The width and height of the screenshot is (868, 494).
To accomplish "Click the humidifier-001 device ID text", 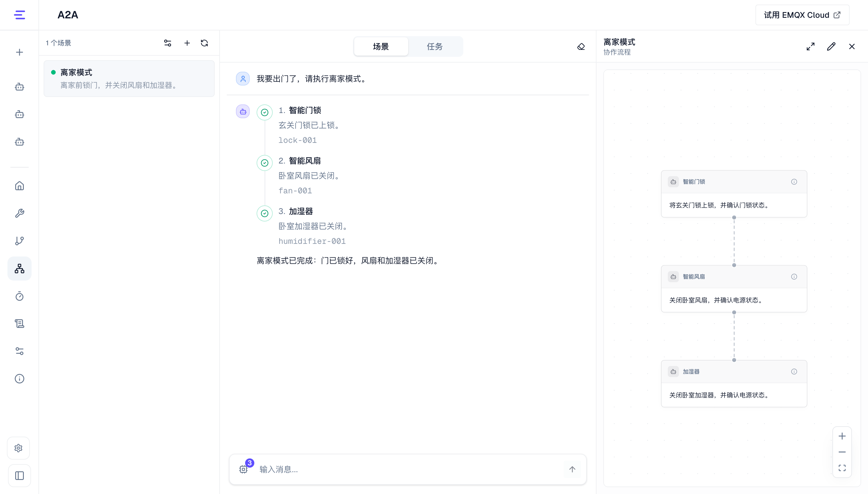I will (312, 241).
